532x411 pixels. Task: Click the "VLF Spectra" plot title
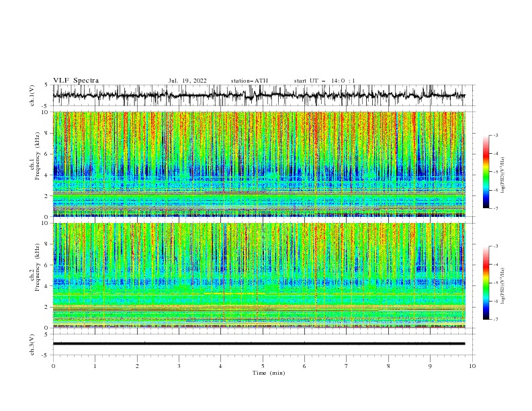click(x=76, y=81)
